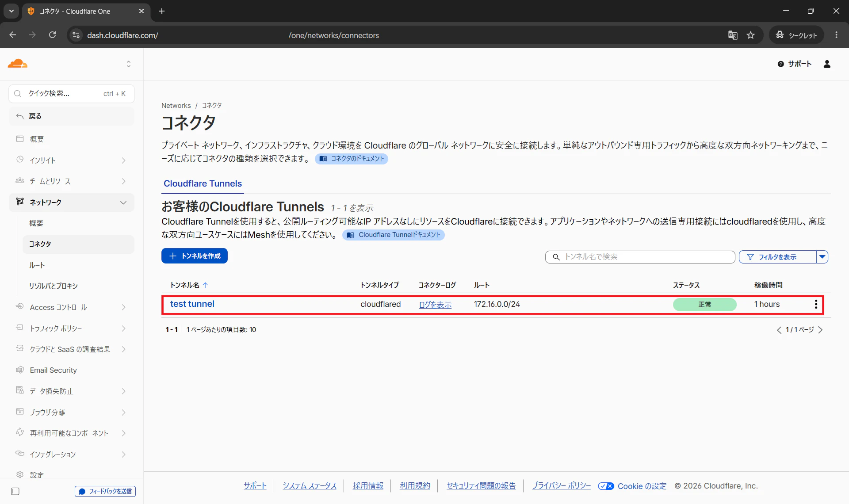Open Cookie の設定 link
The height and width of the screenshot is (504, 849).
[x=632, y=486]
